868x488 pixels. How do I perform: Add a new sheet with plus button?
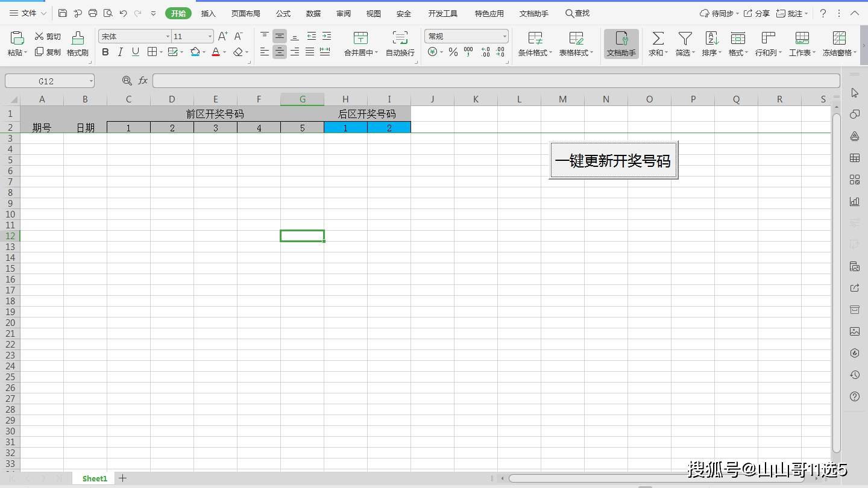122,478
